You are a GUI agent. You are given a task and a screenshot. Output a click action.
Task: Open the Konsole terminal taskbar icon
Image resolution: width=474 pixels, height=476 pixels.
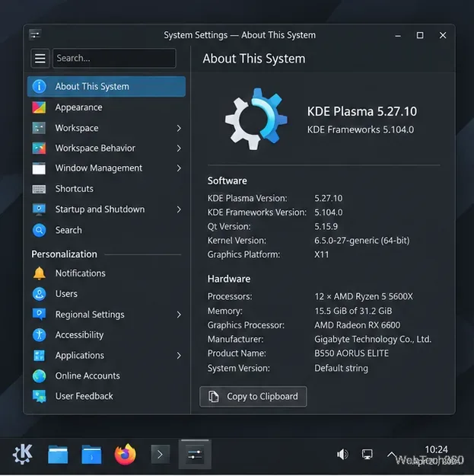(160, 455)
